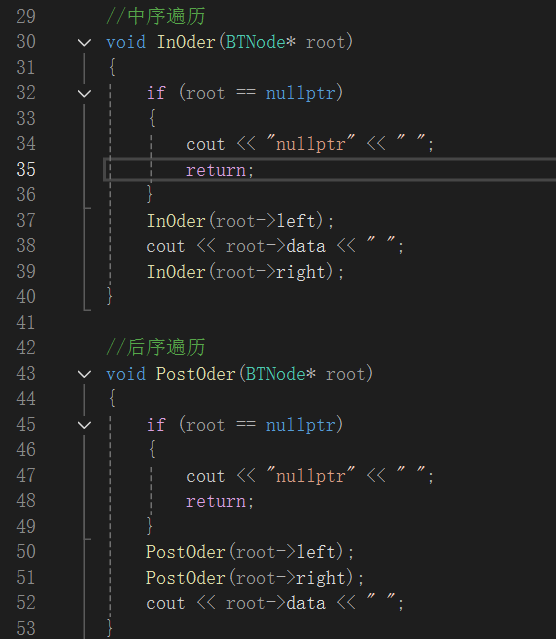Image resolution: width=556 pixels, height=639 pixels.
Task: Click the void keyword on line 43
Action: pos(126,374)
